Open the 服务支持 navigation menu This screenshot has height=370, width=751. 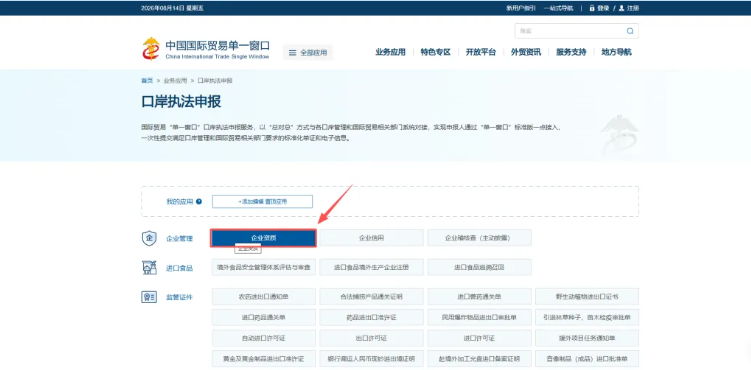tap(571, 52)
